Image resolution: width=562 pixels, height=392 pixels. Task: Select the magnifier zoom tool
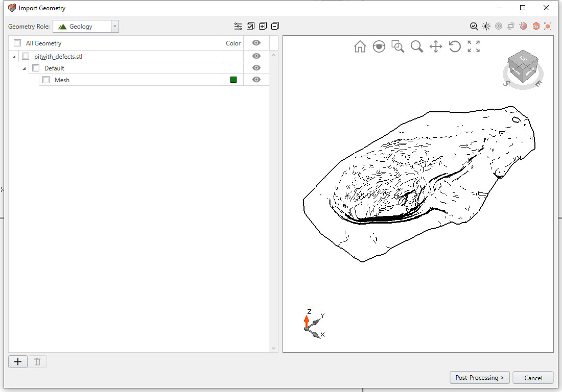tap(417, 46)
